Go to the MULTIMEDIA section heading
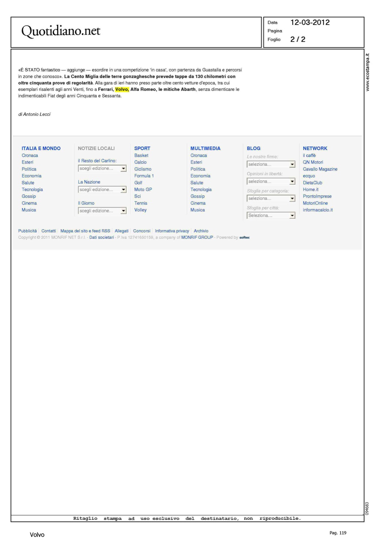392x550 pixels. 205,148
